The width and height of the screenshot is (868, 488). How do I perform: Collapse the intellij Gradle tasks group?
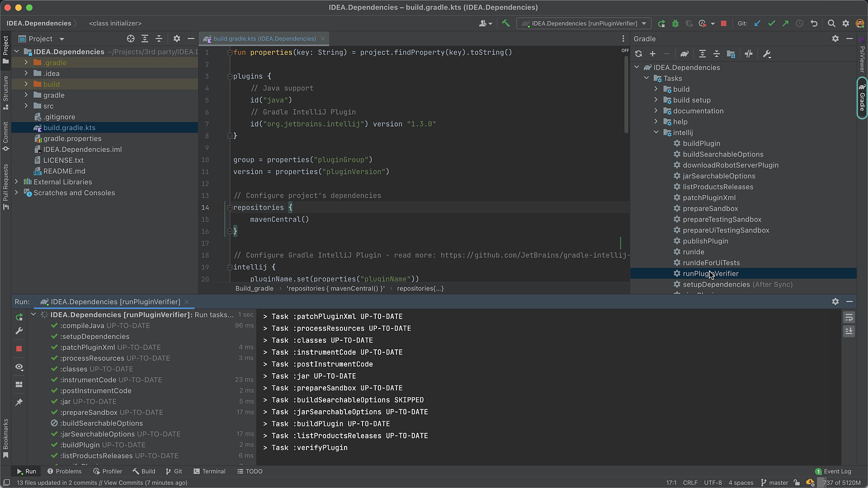pos(656,132)
